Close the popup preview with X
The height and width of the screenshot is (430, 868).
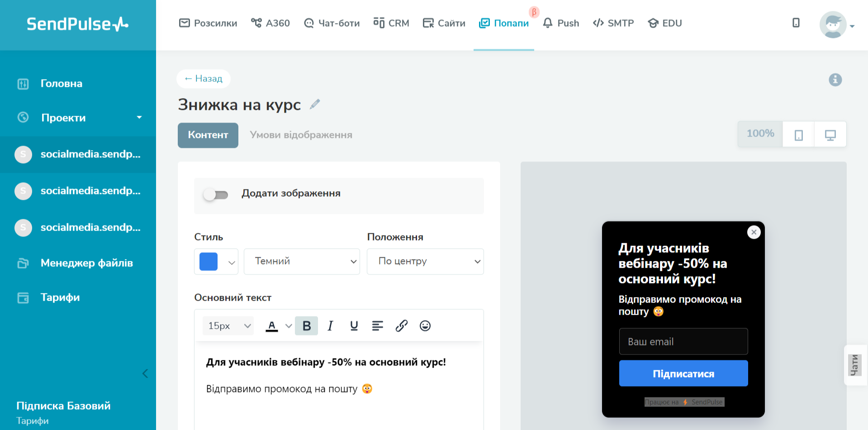coord(754,232)
